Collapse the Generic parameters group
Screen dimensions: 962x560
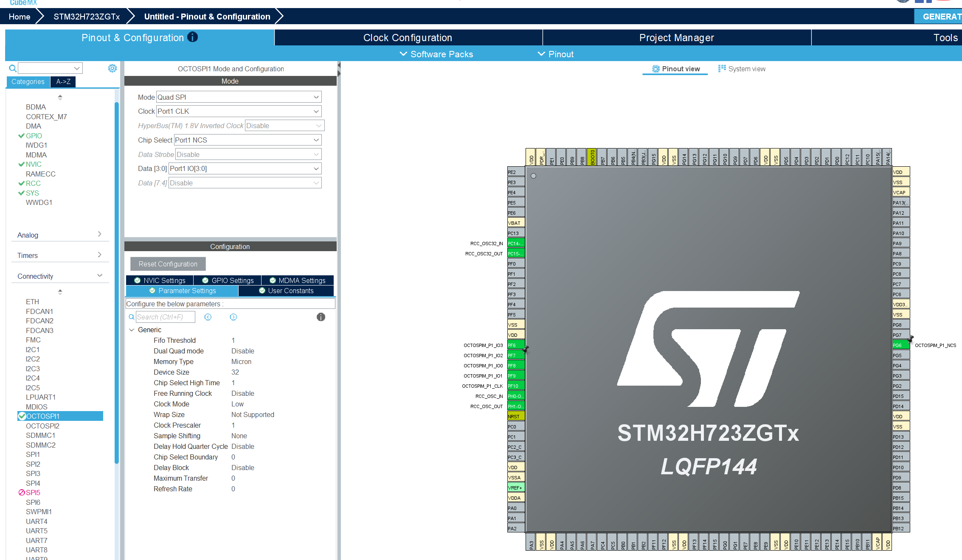132,330
